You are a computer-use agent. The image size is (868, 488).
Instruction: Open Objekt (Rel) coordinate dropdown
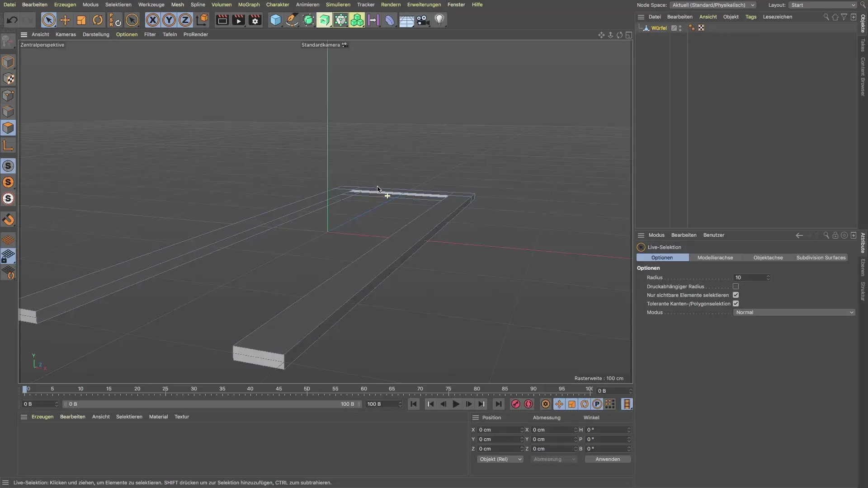pyautogui.click(x=500, y=459)
